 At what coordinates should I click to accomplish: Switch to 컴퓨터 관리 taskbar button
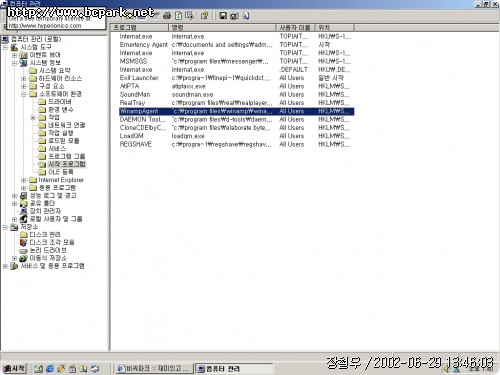233,369
